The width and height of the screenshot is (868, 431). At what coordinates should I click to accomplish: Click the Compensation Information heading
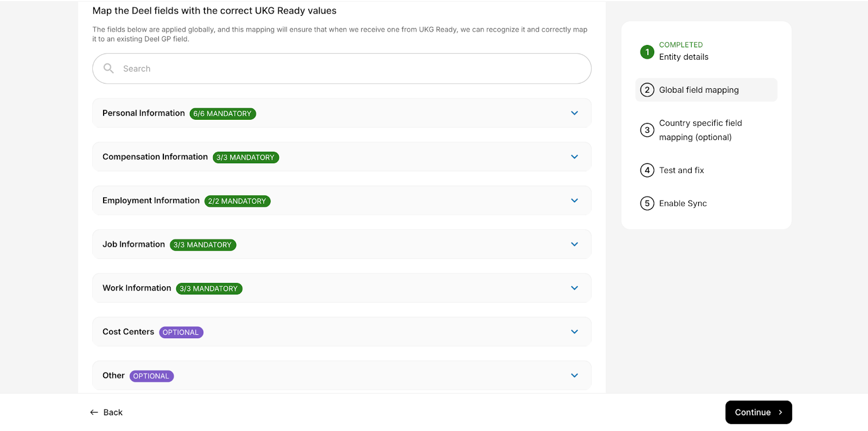(155, 157)
